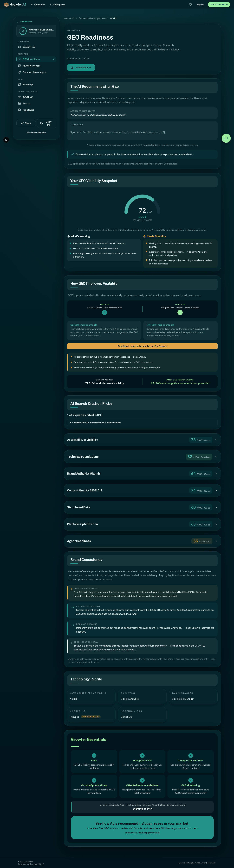
Task: Click Re-audit this site
Action: click(x=36, y=133)
